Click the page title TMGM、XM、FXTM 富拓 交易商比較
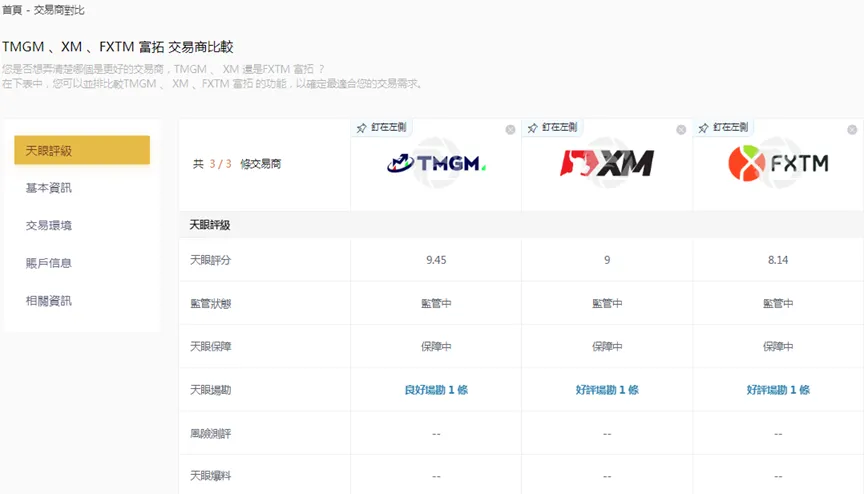 [117, 47]
